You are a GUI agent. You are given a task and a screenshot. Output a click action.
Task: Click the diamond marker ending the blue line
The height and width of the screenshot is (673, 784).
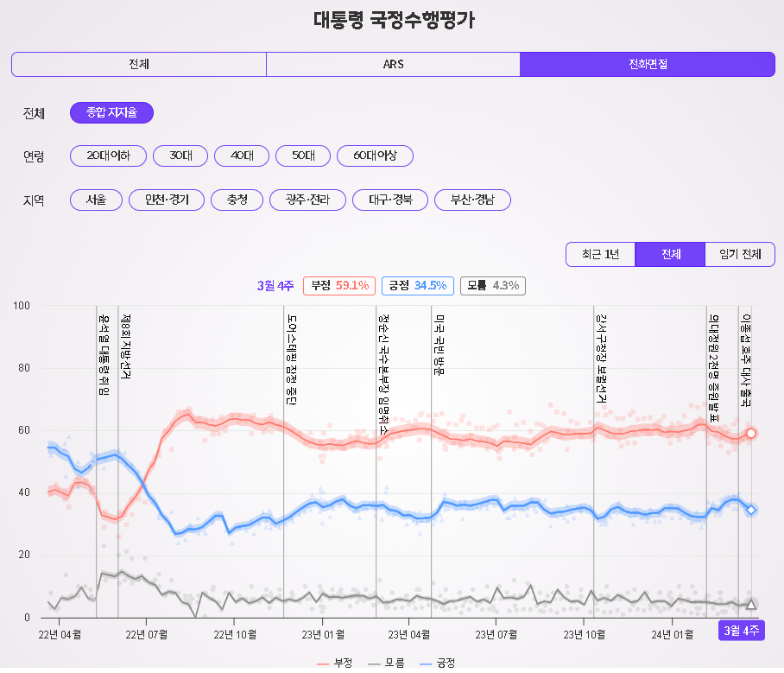(750, 510)
